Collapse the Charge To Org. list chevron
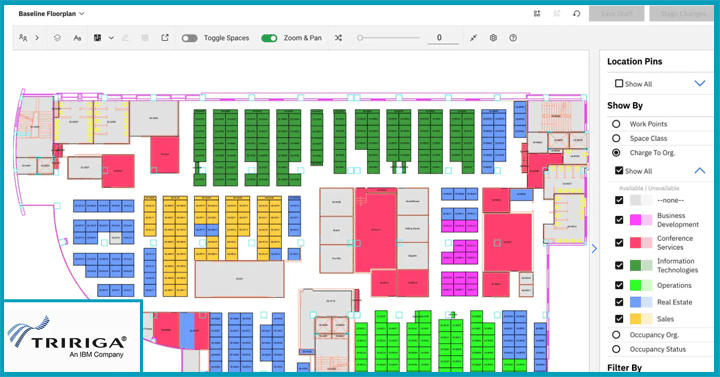This screenshot has height=377, width=720. coord(700,170)
